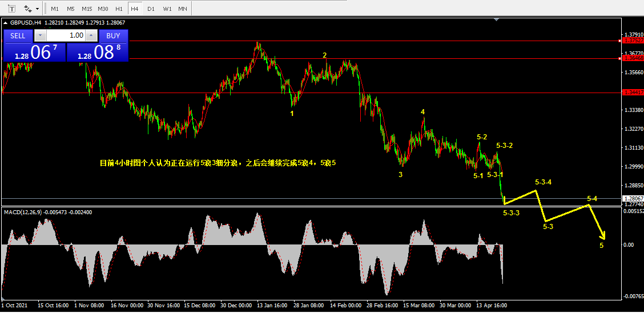Screen dimensions: 644x313
Task: Click the 13 Jan 16:00 date label
Action: pyautogui.click(x=272, y=305)
